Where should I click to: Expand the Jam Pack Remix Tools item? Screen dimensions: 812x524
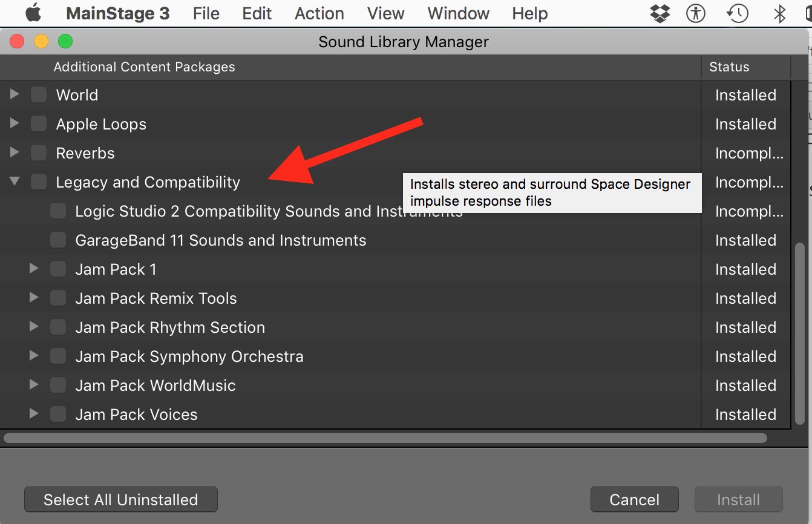click(34, 298)
